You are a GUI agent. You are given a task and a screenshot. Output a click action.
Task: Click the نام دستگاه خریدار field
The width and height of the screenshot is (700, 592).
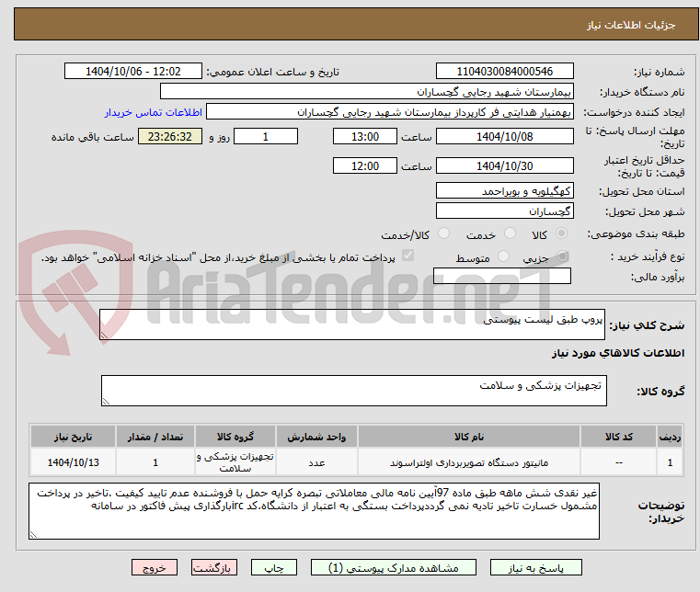coord(366,91)
